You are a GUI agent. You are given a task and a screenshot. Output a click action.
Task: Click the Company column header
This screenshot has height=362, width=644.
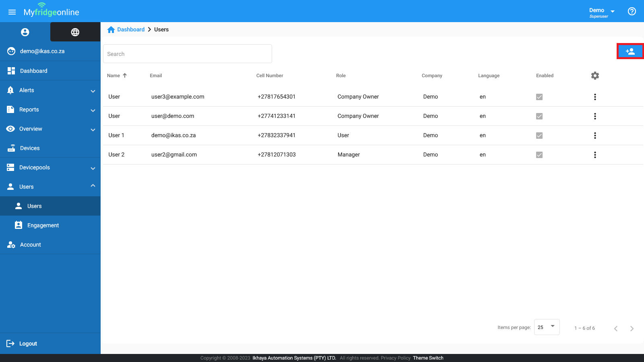[x=432, y=76]
